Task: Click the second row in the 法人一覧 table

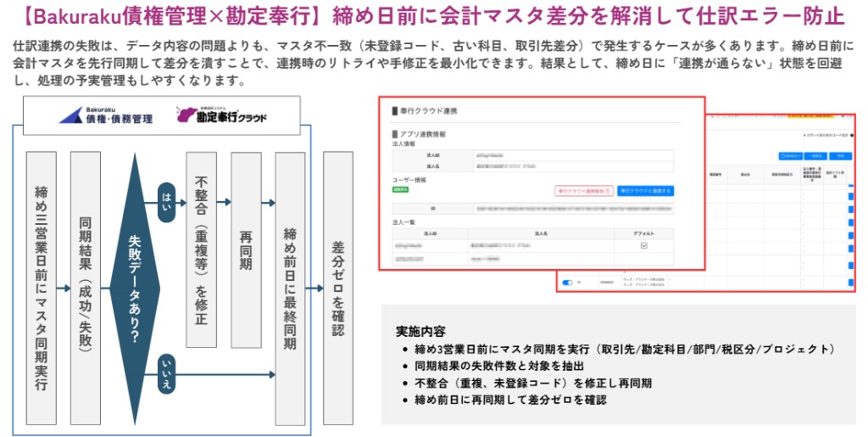Action: (533, 259)
